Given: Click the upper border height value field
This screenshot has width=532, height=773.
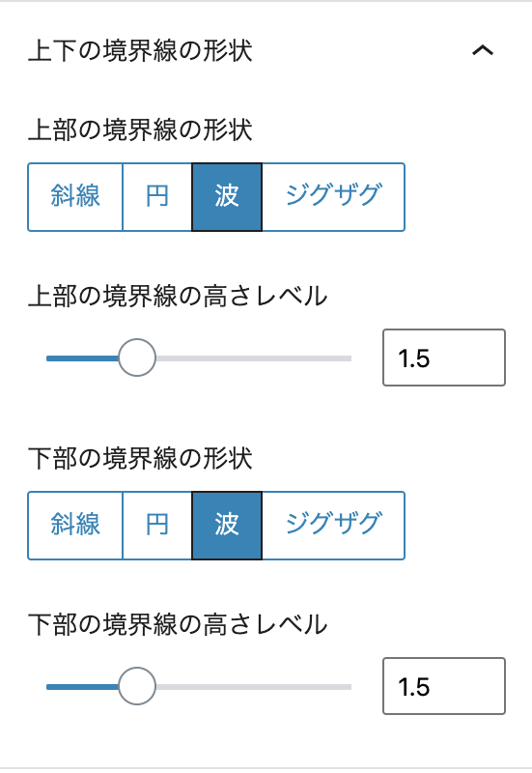Looking at the screenshot, I should tap(444, 358).
